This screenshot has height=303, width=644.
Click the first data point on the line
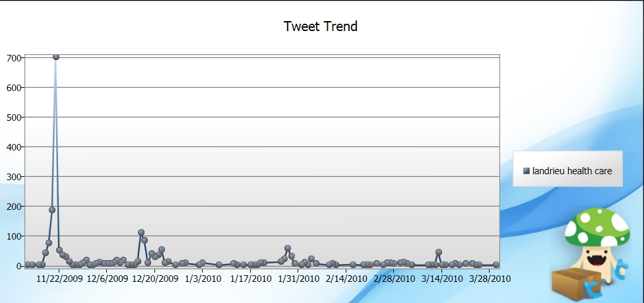coord(28,265)
